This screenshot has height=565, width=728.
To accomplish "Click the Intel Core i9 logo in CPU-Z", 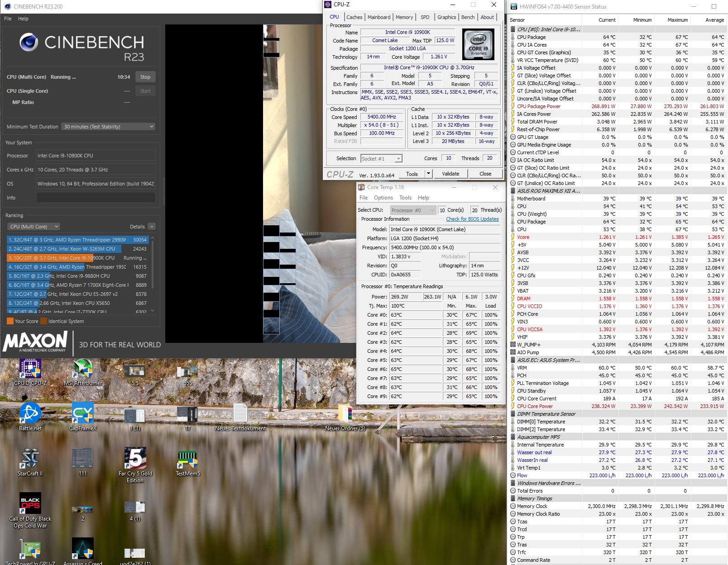I will click(478, 44).
